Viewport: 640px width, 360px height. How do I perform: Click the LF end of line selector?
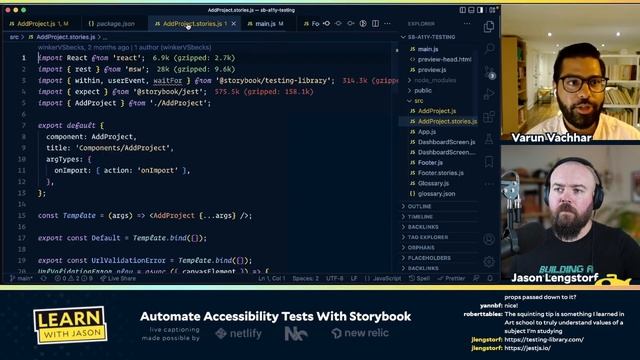[353, 278]
